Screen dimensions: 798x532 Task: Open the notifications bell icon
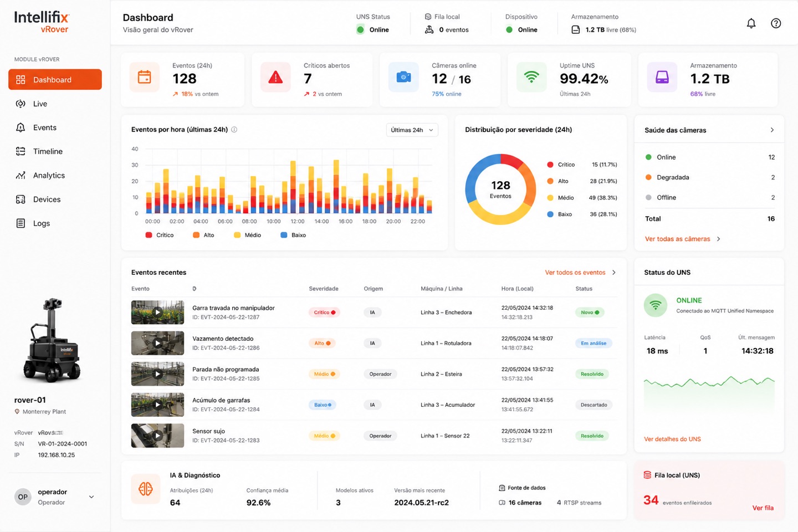751,23
